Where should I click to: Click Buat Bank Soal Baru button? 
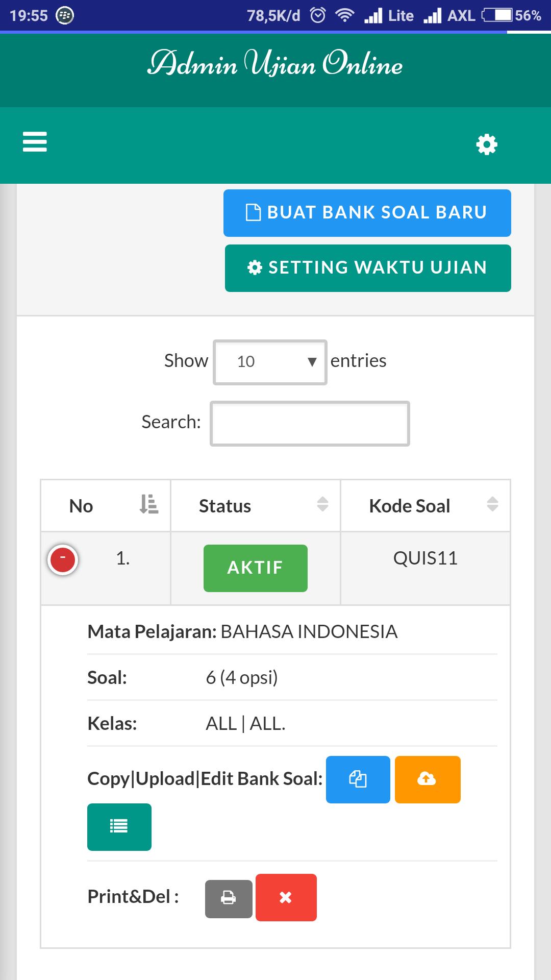click(367, 213)
